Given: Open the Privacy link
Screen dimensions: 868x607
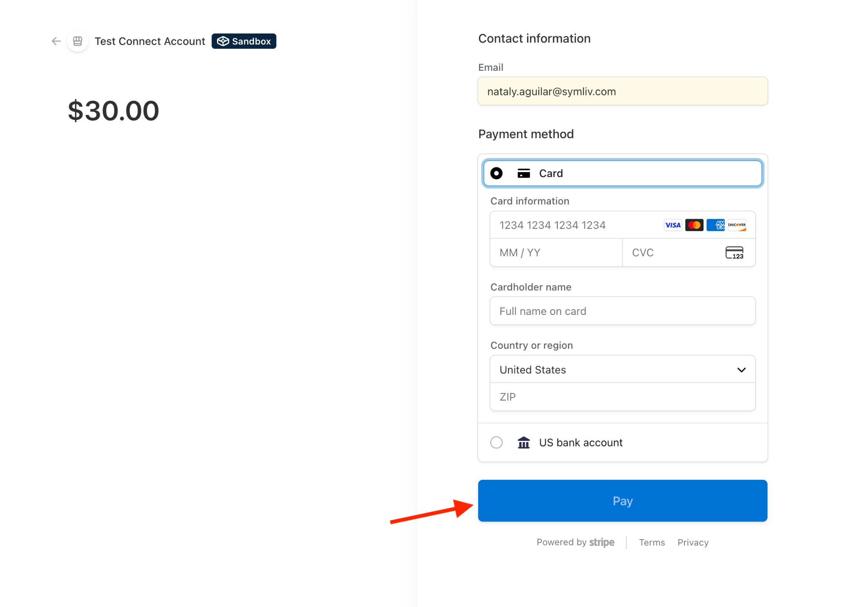Looking at the screenshot, I should click(693, 543).
